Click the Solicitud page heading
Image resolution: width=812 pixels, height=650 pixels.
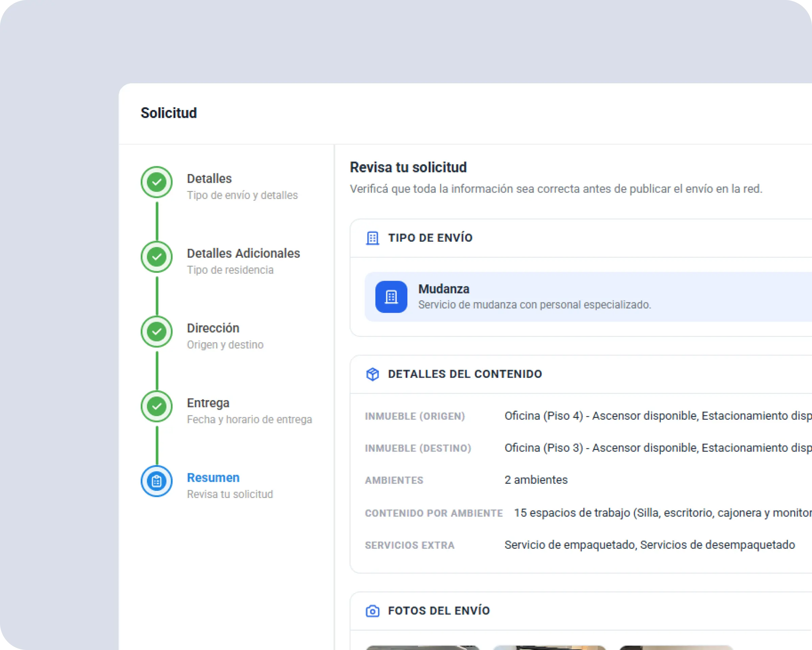click(169, 113)
